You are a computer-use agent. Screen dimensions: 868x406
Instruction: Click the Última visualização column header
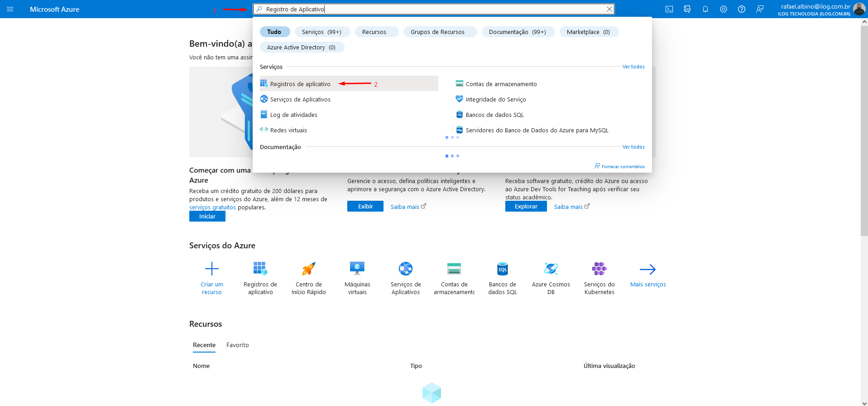coord(609,366)
